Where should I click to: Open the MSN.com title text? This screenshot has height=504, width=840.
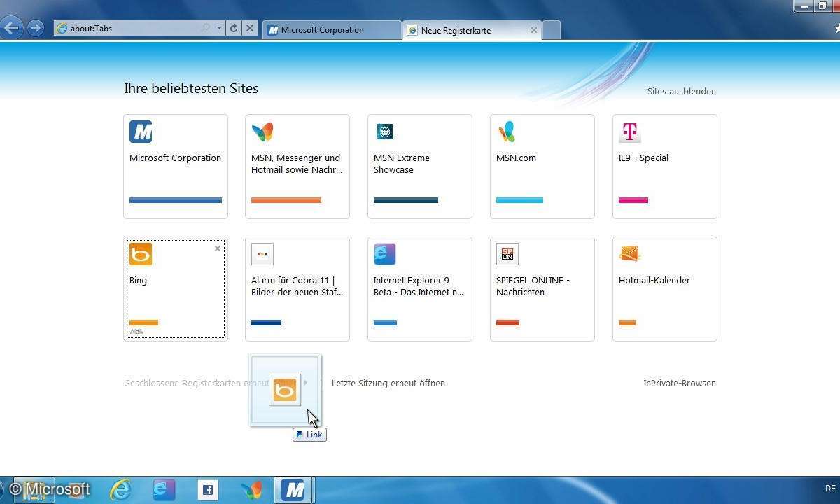pos(516,157)
